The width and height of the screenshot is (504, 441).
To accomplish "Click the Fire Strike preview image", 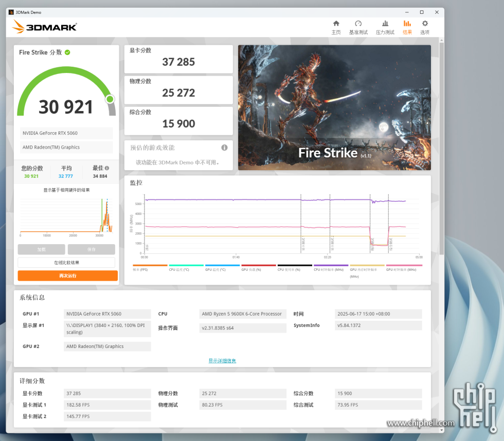I will 334,107.
